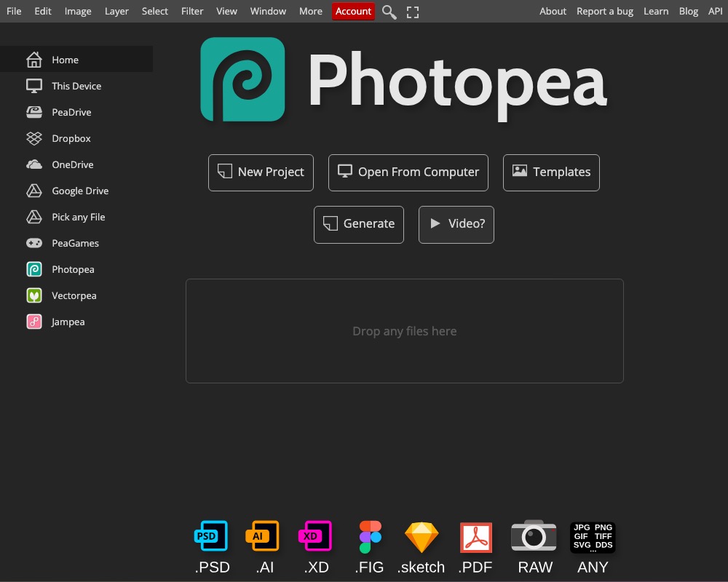Screen dimensions: 728x582
Task: Open the API link
Action: tap(715, 11)
